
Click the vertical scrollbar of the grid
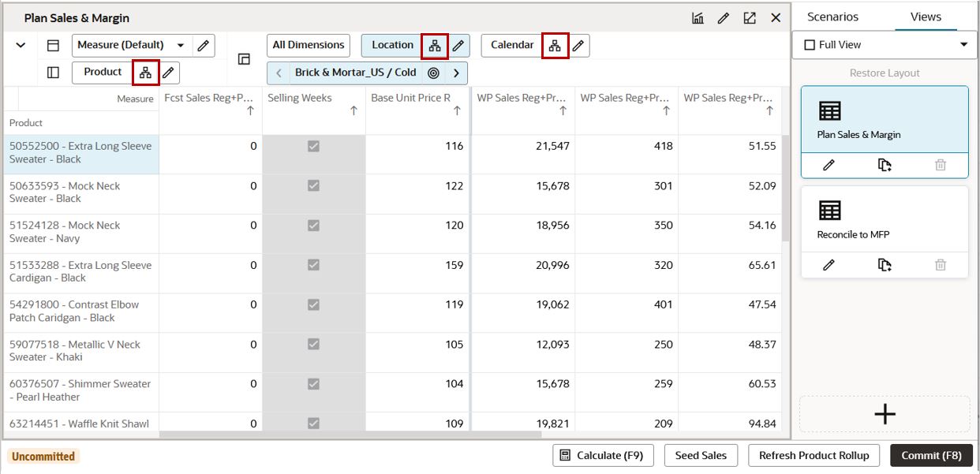coord(785,188)
